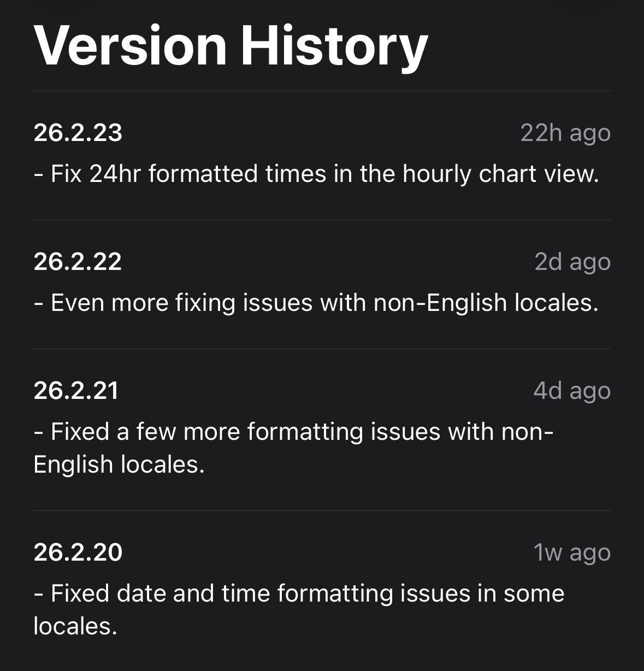Viewport: 644px width, 671px height.
Task: Click the "2d ago" timestamp
Action: (x=572, y=262)
